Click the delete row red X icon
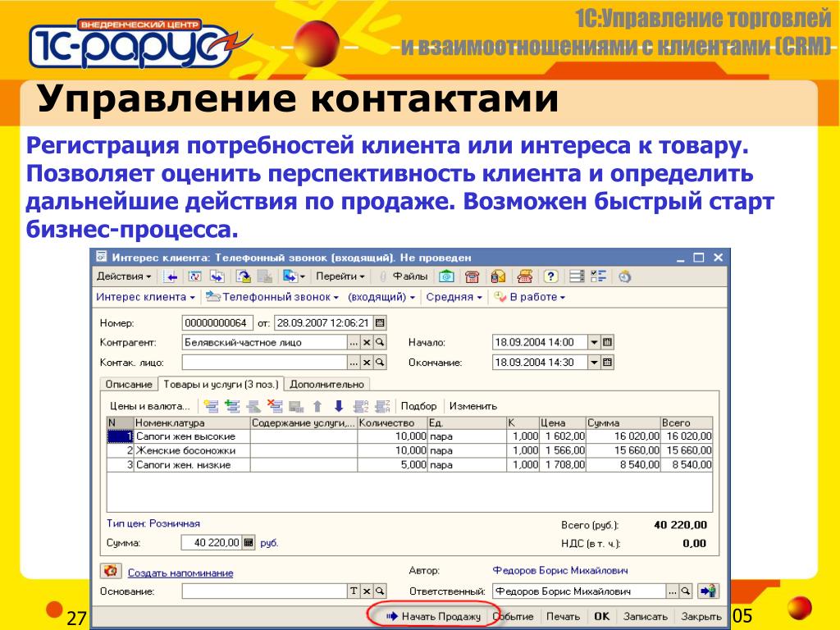840x630 pixels. coord(275,406)
